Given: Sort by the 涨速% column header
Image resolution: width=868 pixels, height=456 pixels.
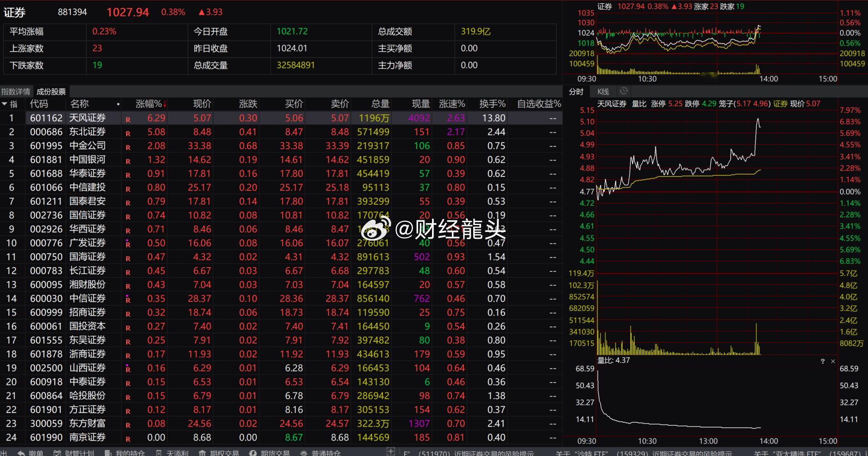Looking at the screenshot, I should click(452, 104).
